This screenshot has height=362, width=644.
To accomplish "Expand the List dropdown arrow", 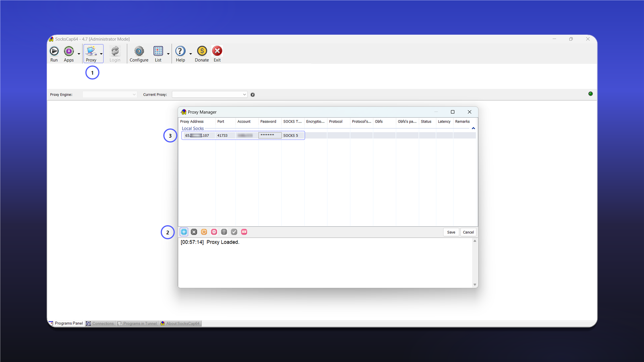I will (x=168, y=54).
